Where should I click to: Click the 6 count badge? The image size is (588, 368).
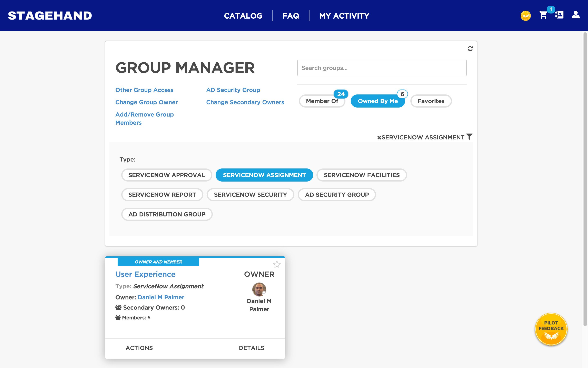[x=402, y=94]
